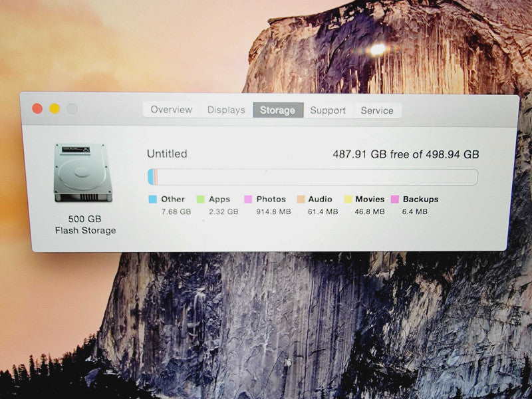The width and height of the screenshot is (532, 399).
Task: Open the Displays tab
Action: 226,110
